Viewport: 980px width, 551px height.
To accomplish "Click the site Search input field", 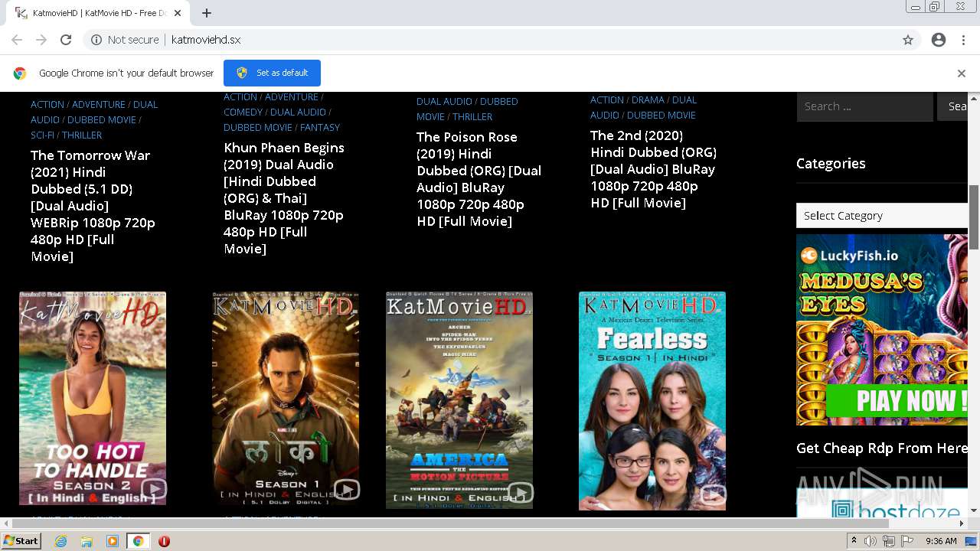I will pyautogui.click(x=864, y=106).
